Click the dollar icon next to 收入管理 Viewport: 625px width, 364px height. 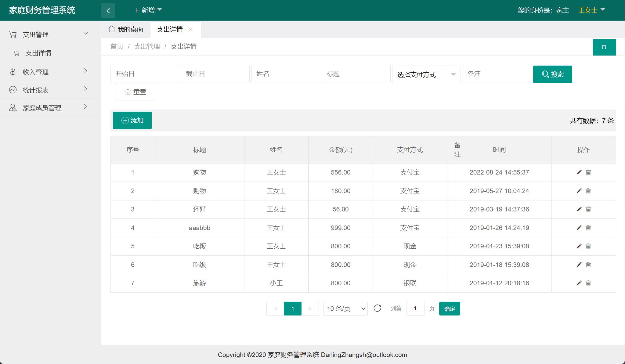click(x=13, y=72)
